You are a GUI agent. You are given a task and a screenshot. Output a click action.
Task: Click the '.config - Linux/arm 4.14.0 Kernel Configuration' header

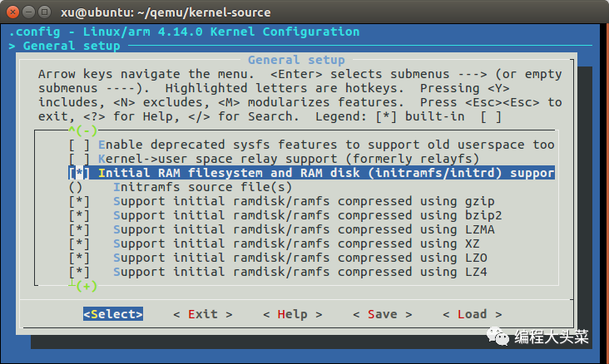(x=184, y=32)
